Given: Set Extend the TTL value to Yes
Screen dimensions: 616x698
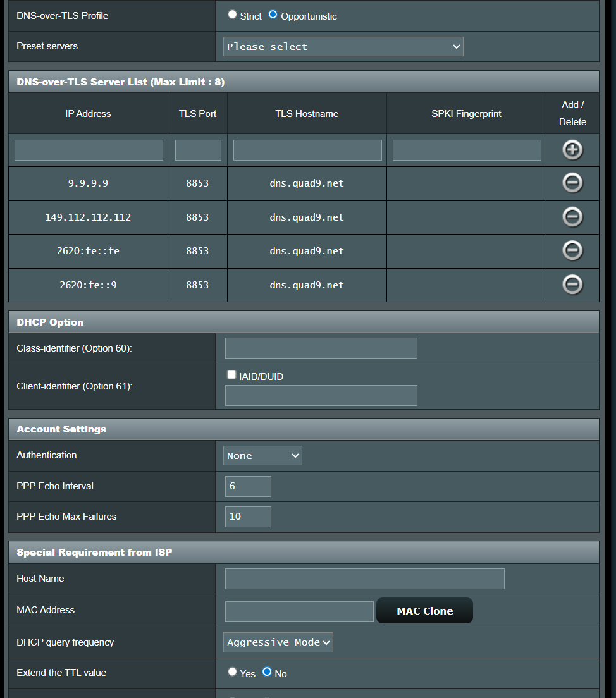Looking at the screenshot, I should click(233, 672).
